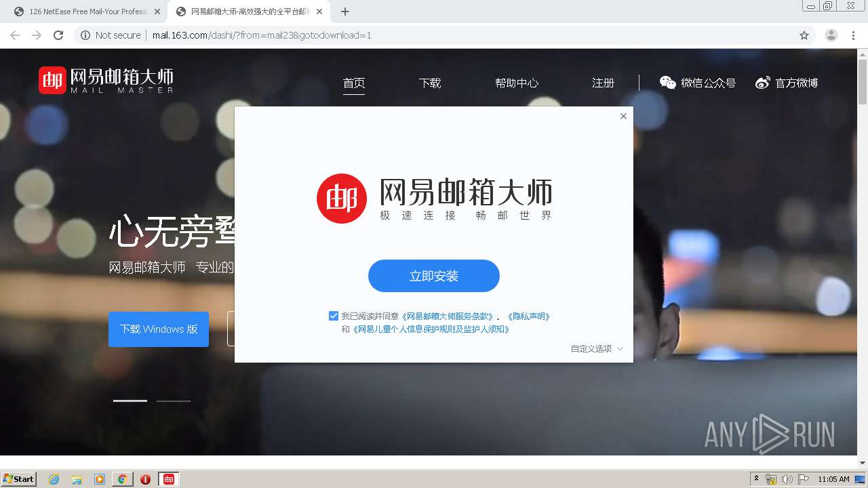Open the 网易邮箱大师服务条款 link
868x488 pixels.
coord(448,316)
